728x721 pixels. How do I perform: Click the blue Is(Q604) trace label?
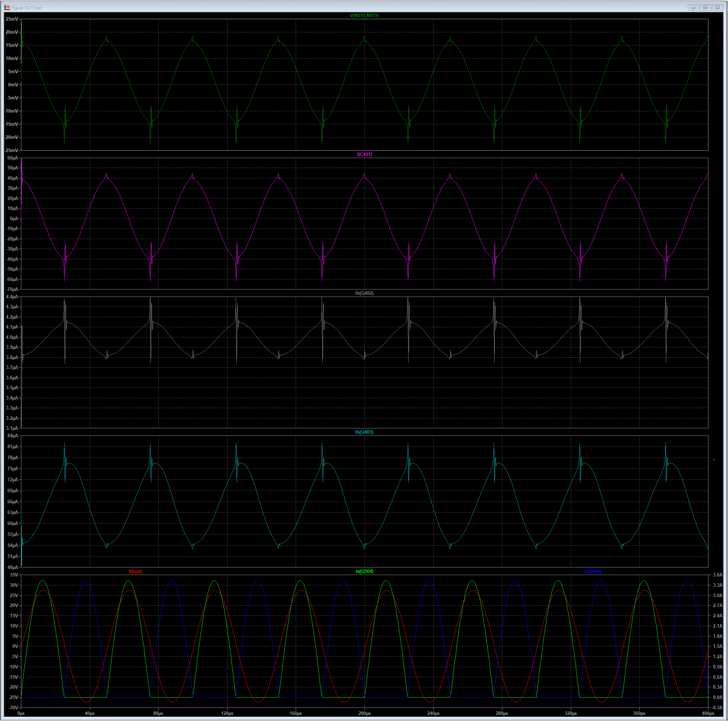(593, 571)
